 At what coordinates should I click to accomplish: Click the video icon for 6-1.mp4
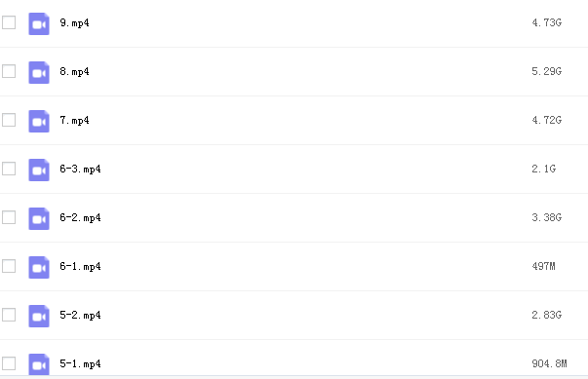click(x=39, y=267)
